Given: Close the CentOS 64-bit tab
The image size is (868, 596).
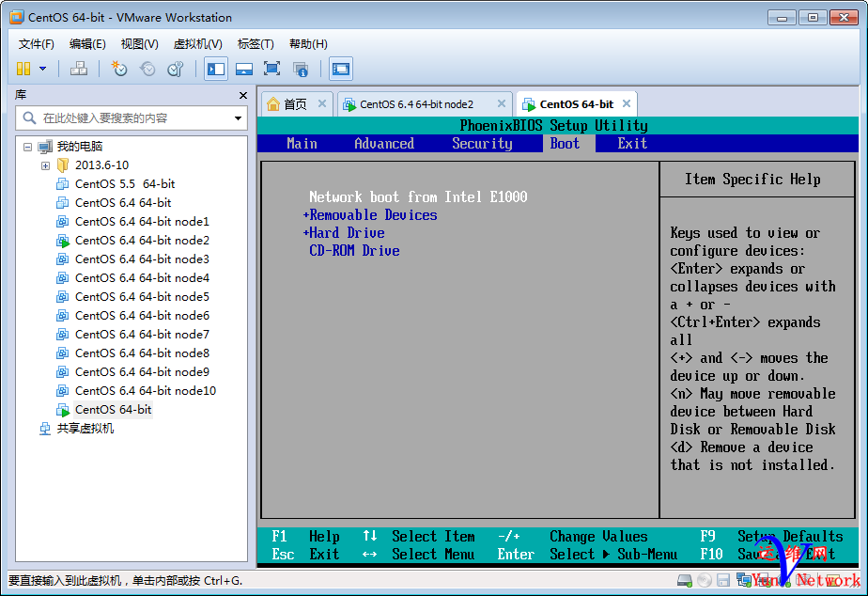Looking at the screenshot, I should 626,103.
